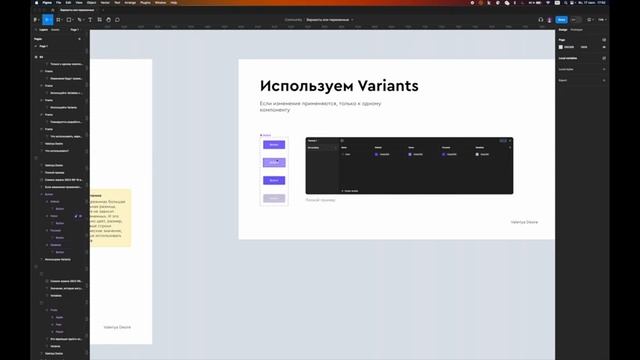Click the file name in the top toolbar
Viewport: 640px width, 360px height.
click(328, 20)
